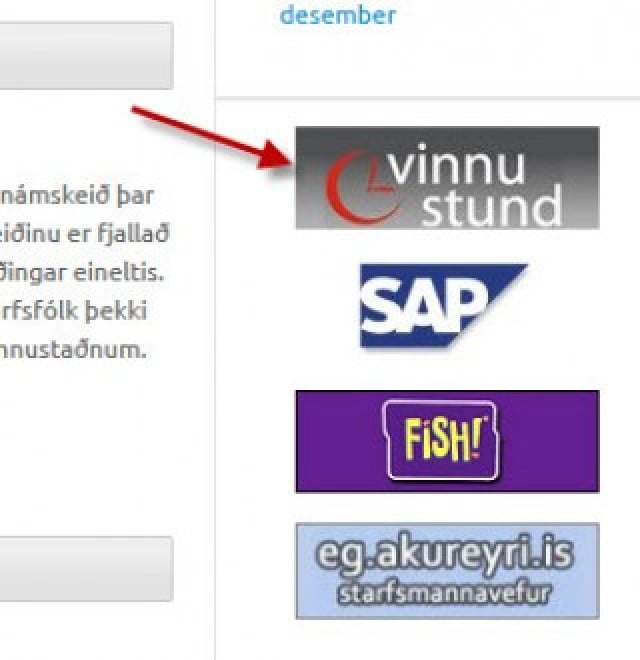Viewport: 640px width, 660px height.
Task: Open the Vinnustund banner link
Action: (x=447, y=178)
